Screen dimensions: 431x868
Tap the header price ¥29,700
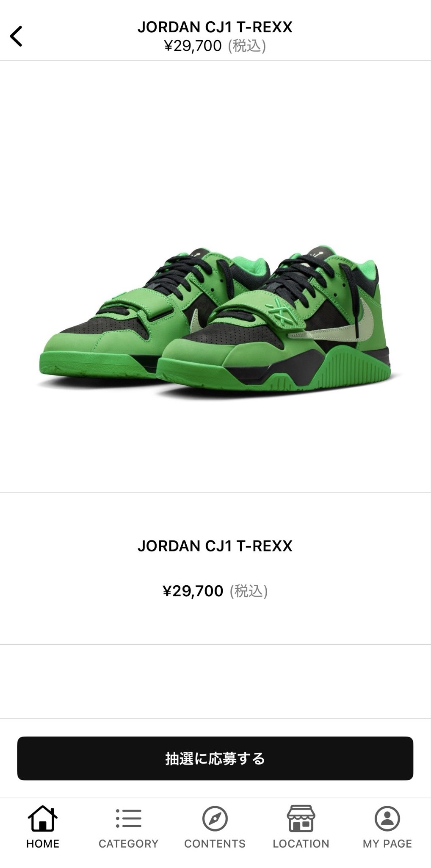click(193, 46)
